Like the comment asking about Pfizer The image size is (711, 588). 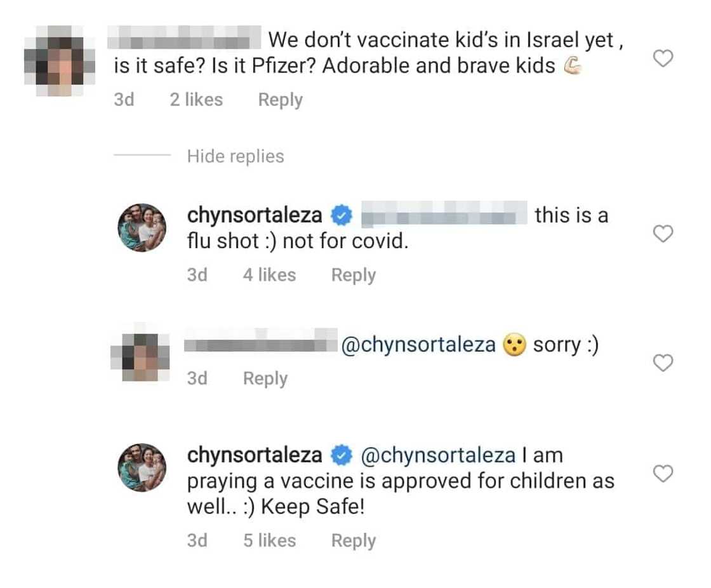click(663, 59)
